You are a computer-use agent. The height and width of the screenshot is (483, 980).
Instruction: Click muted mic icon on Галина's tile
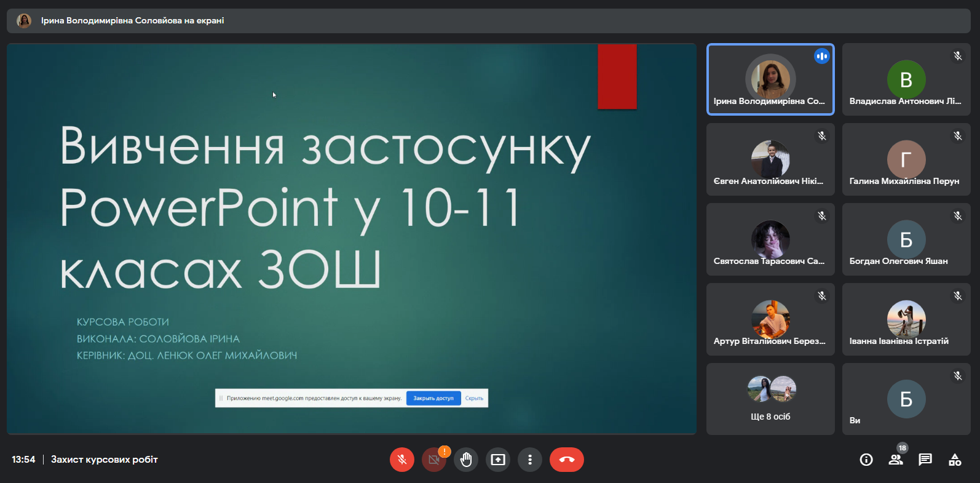958,136
